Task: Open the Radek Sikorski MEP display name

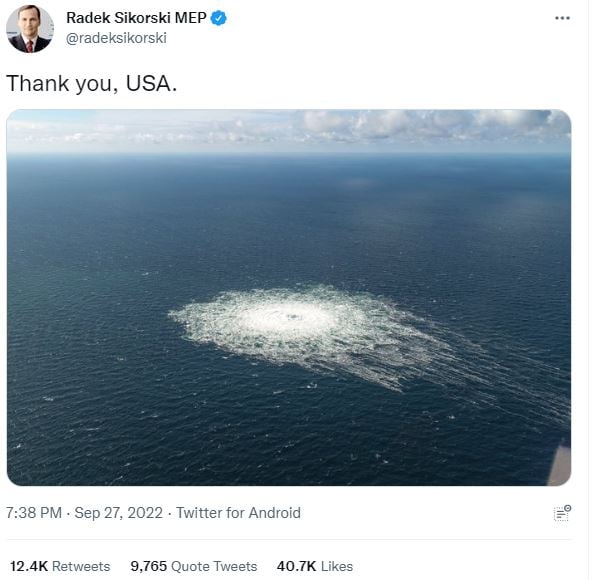Action: 136,18
